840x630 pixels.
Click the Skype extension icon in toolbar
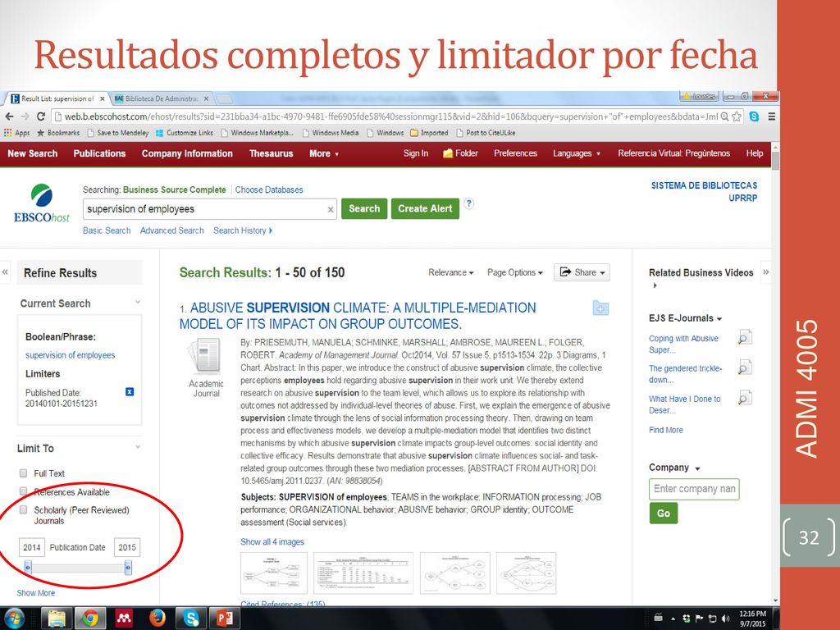(755, 116)
